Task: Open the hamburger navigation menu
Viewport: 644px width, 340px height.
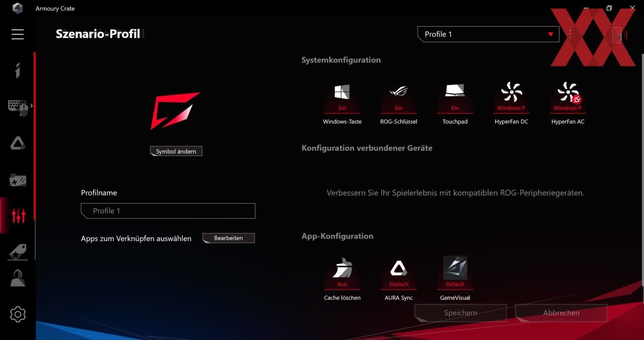Action: [x=18, y=34]
